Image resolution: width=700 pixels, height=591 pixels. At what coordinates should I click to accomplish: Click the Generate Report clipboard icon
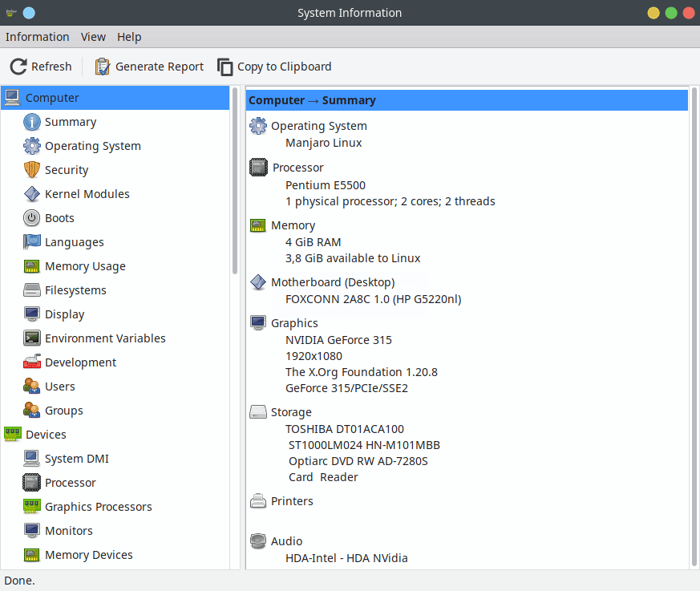[x=102, y=67]
